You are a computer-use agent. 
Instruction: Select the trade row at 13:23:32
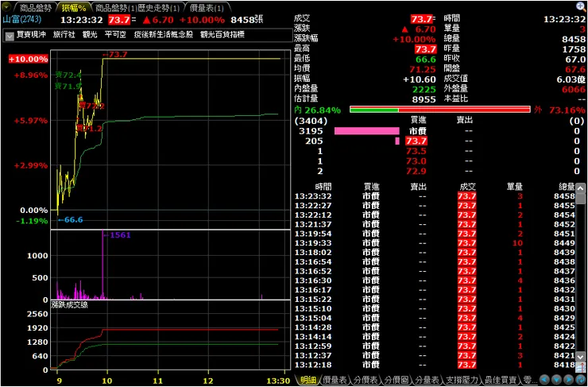[435, 196]
